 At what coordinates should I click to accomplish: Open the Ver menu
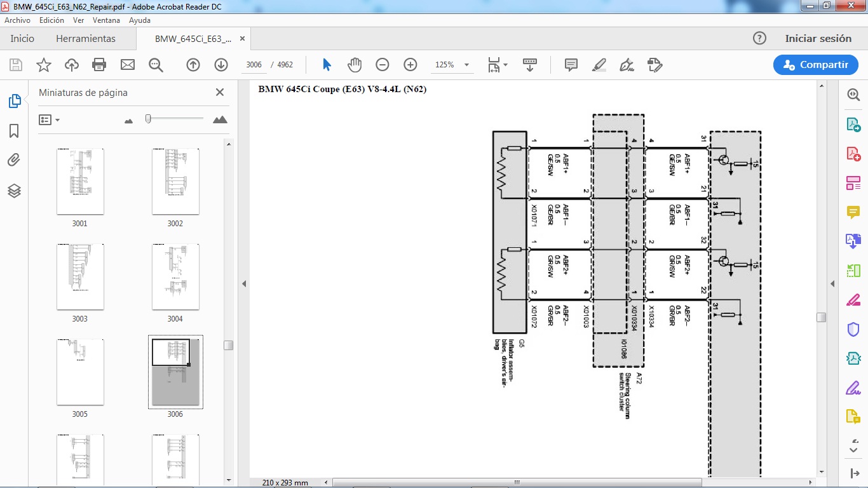pyautogui.click(x=78, y=20)
